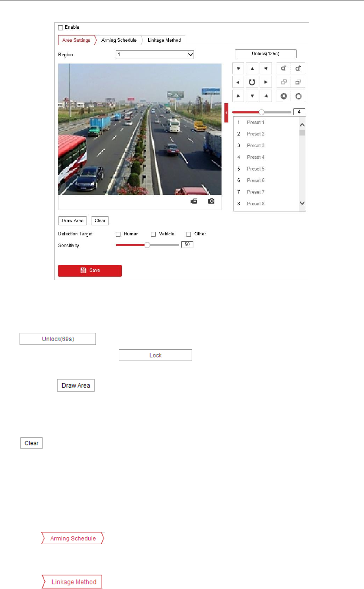Adjust the PTZ speed slider
Screen dimensions: 364x589
pyautogui.click(x=261, y=112)
